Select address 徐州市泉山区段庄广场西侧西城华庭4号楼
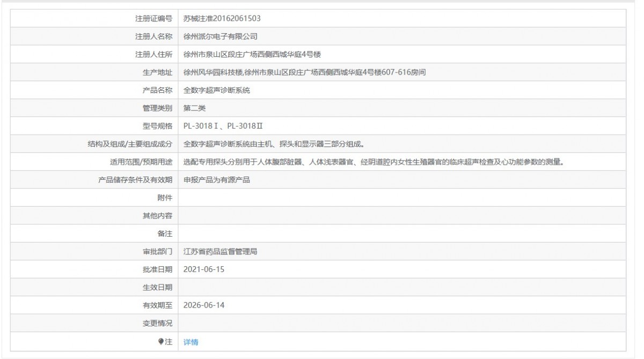Screen dimensions: 644x359 click(x=252, y=54)
